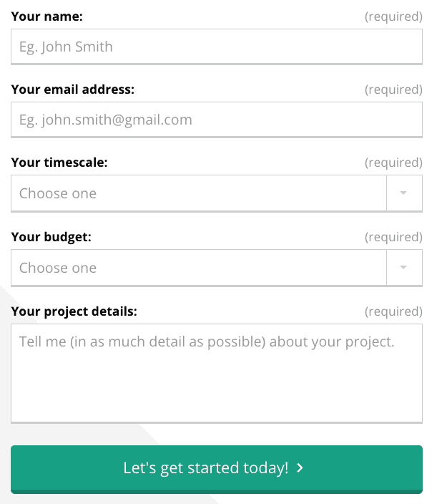
Task: Click the chevron icon on the green button
Action: click(300, 467)
